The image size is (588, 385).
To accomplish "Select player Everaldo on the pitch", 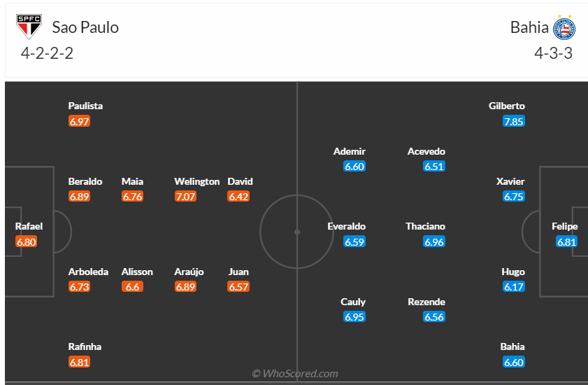I will tap(347, 226).
